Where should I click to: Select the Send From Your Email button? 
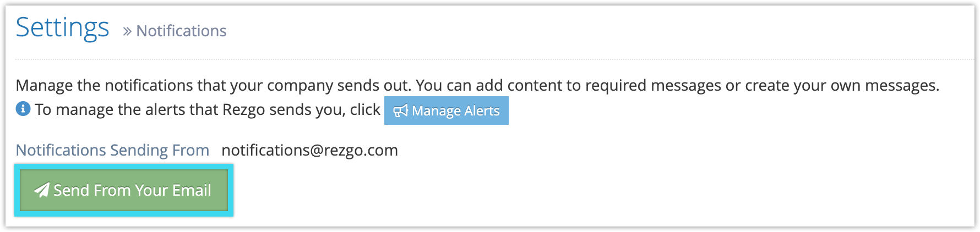pyautogui.click(x=124, y=190)
